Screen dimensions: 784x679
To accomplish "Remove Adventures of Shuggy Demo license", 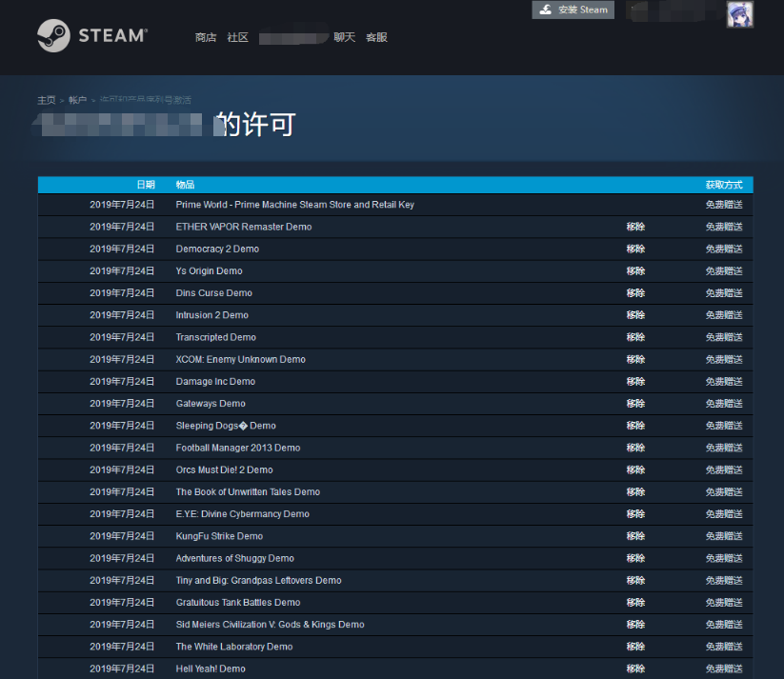I will click(635, 558).
